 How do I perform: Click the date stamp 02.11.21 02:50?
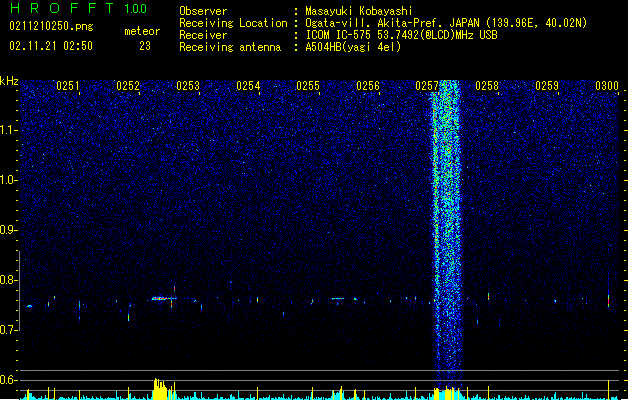[x=51, y=46]
